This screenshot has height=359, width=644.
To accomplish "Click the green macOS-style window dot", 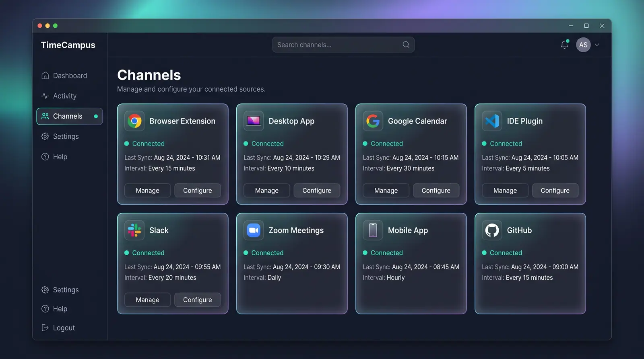I will (55, 26).
